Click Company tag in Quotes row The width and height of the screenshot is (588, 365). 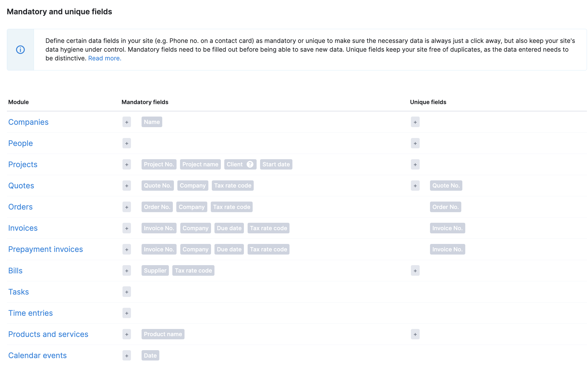[193, 186]
